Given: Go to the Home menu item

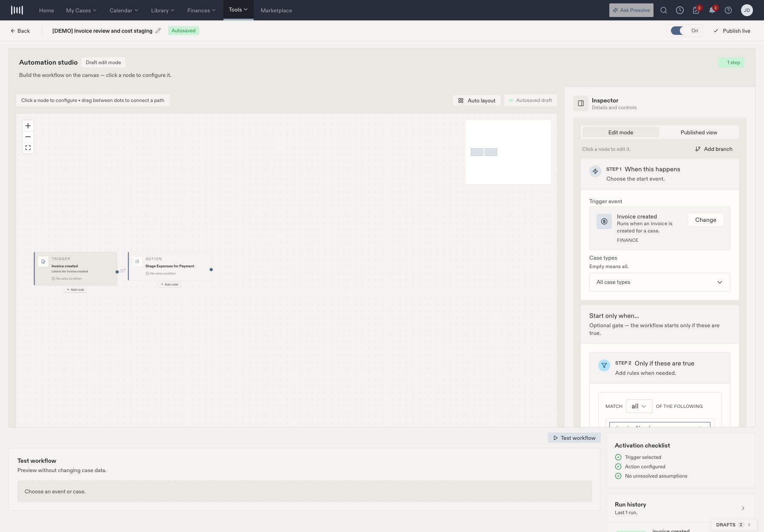Looking at the screenshot, I should coord(46,10).
